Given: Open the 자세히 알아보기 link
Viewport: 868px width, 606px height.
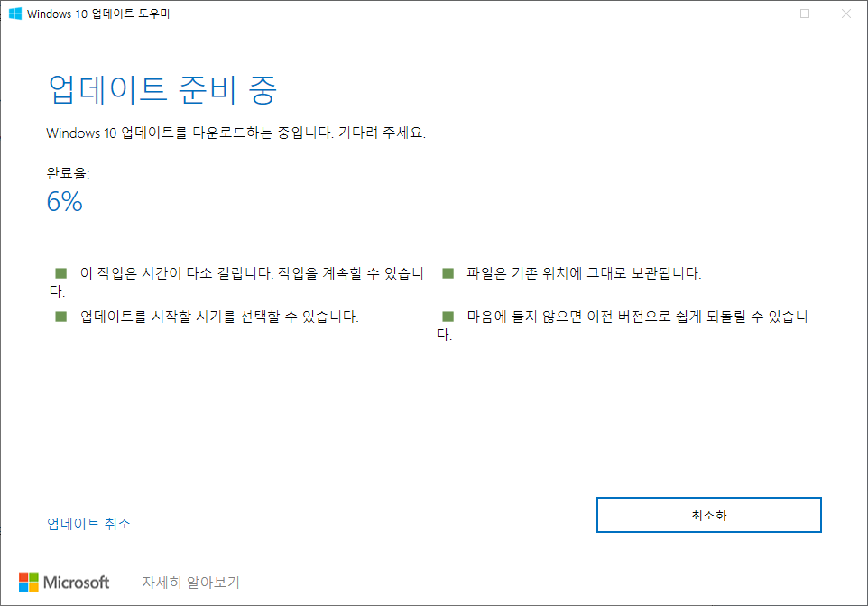Looking at the screenshot, I should pyautogui.click(x=191, y=583).
